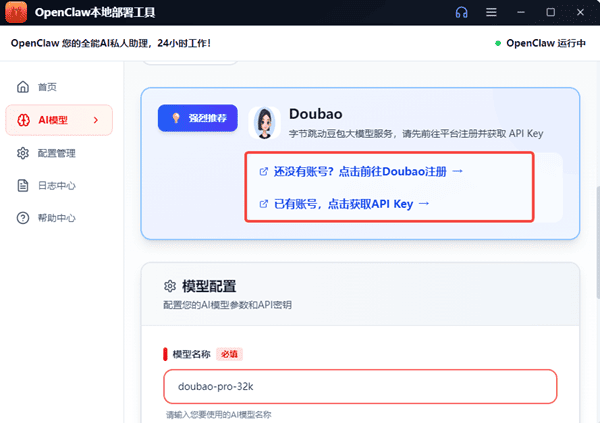Open customer support via the headset icon
The height and width of the screenshot is (423, 600).
pos(460,13)
